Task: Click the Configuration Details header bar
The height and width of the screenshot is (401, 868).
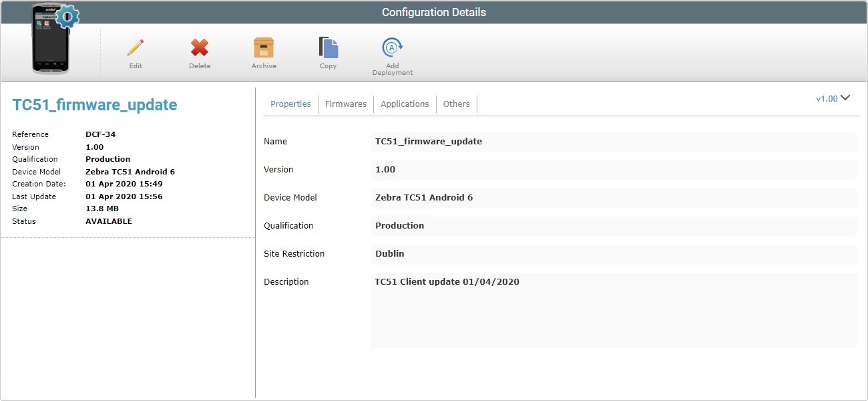Action: tap(434, 11)
